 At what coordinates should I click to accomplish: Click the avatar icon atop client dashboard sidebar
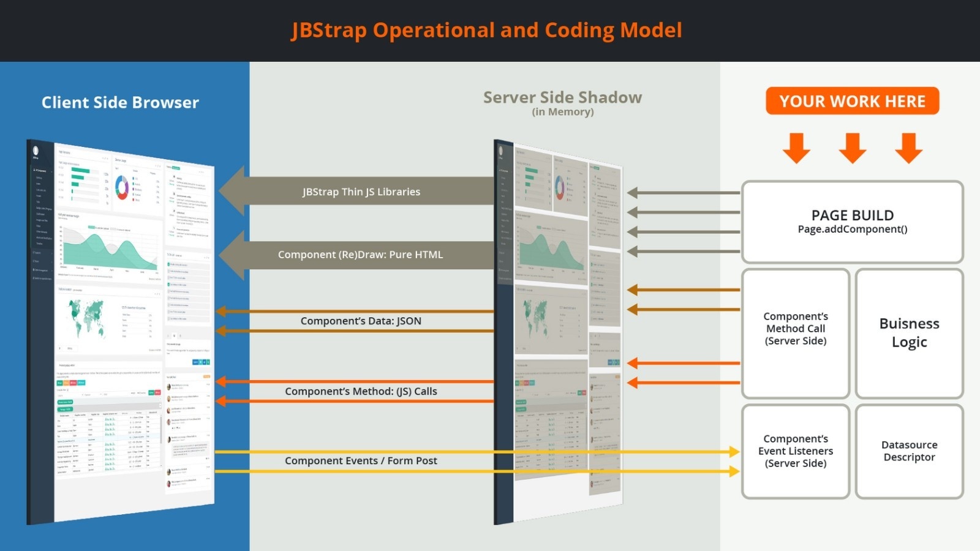coord(36,150)
